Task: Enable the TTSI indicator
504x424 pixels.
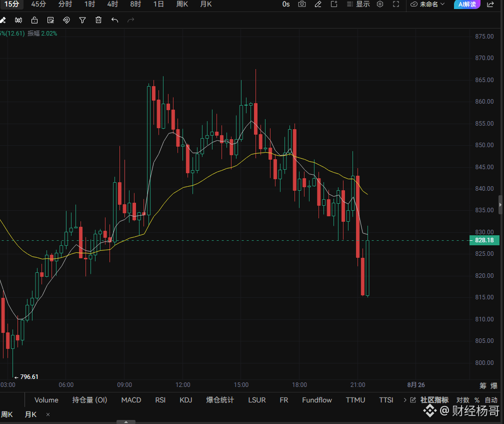Action: (x=386, y=400)
